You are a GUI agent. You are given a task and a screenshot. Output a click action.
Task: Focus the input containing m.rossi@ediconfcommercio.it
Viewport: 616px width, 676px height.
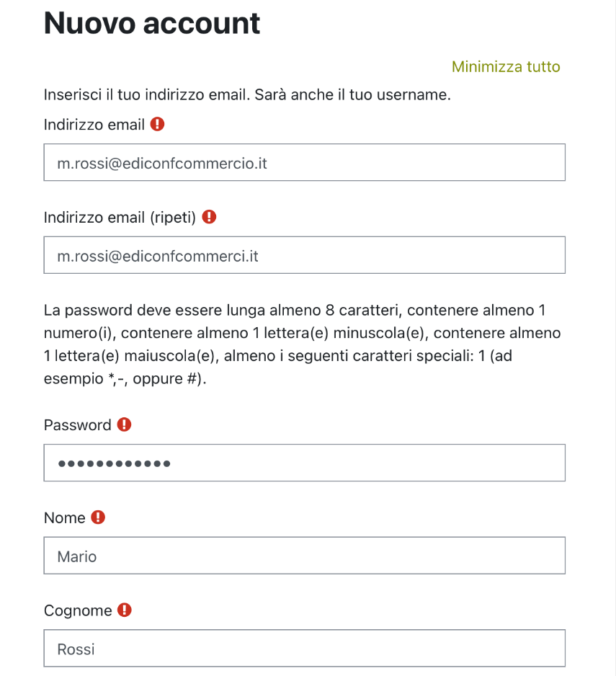(304, 163)
